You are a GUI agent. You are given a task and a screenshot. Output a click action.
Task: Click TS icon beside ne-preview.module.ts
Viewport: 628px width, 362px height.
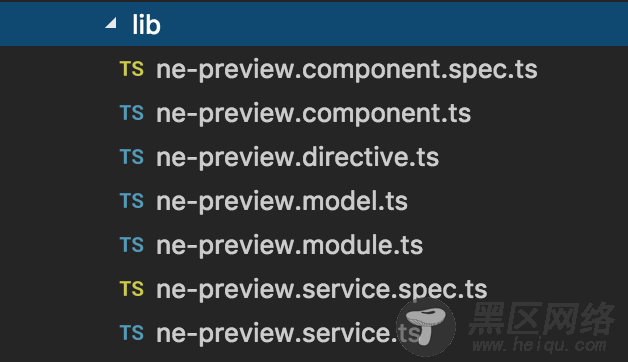coord(132,245)
